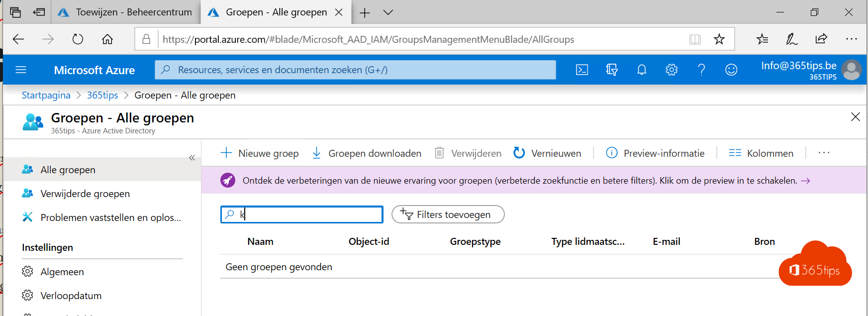
Task: Click Vernieuwen to refresh groups
Action: [x=547, y=153]
